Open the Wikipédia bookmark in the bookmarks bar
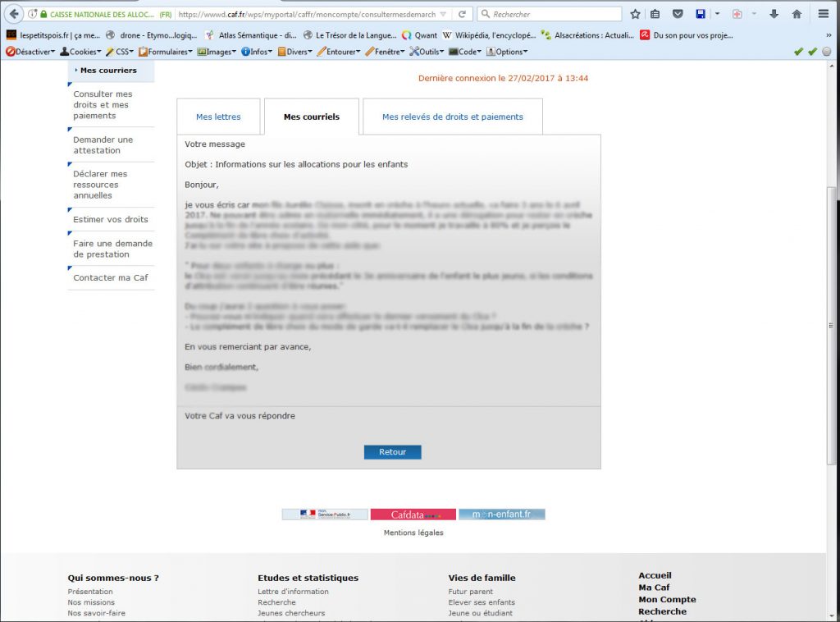The image size is (840, 622). point(489,35)
